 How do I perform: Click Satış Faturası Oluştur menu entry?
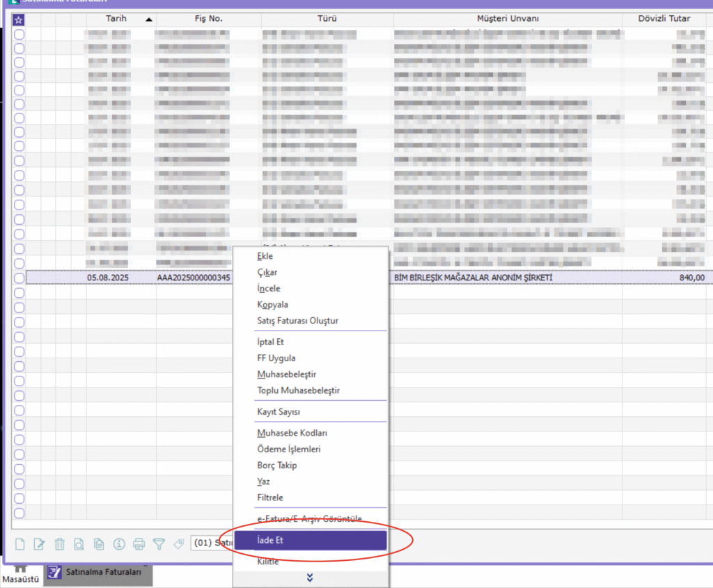(298, 321)
